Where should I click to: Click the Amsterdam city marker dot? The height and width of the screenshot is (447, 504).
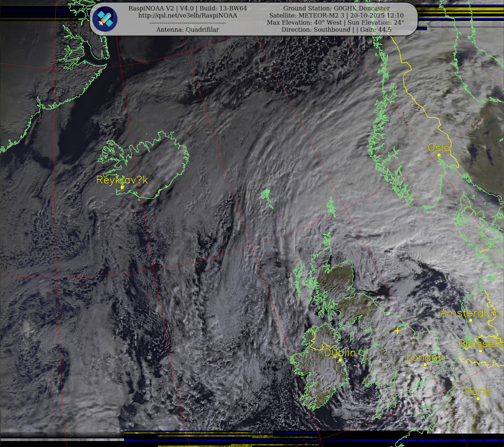(471, 321)
